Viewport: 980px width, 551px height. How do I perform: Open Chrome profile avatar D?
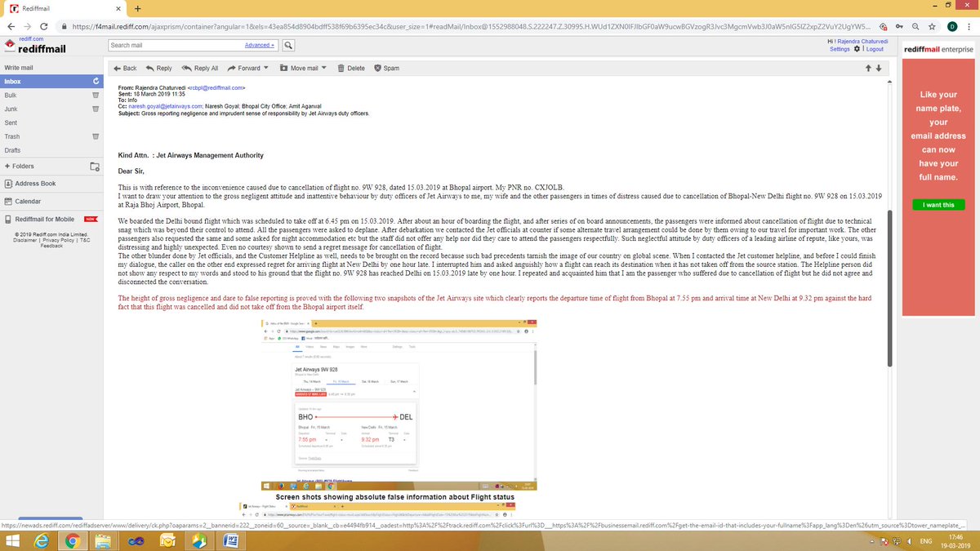click(x=952, y=26)
